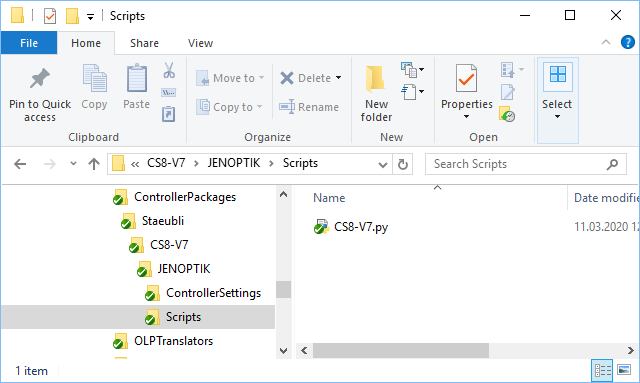This screenshot has height=383, width=640.
Task: Click the Edit file icon
Action: pos(508,92)
